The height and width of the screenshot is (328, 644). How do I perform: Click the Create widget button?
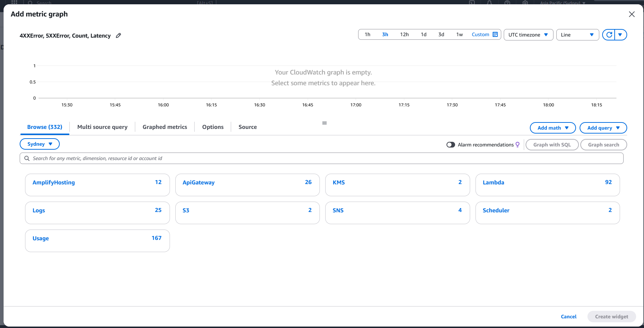(611, 317)
